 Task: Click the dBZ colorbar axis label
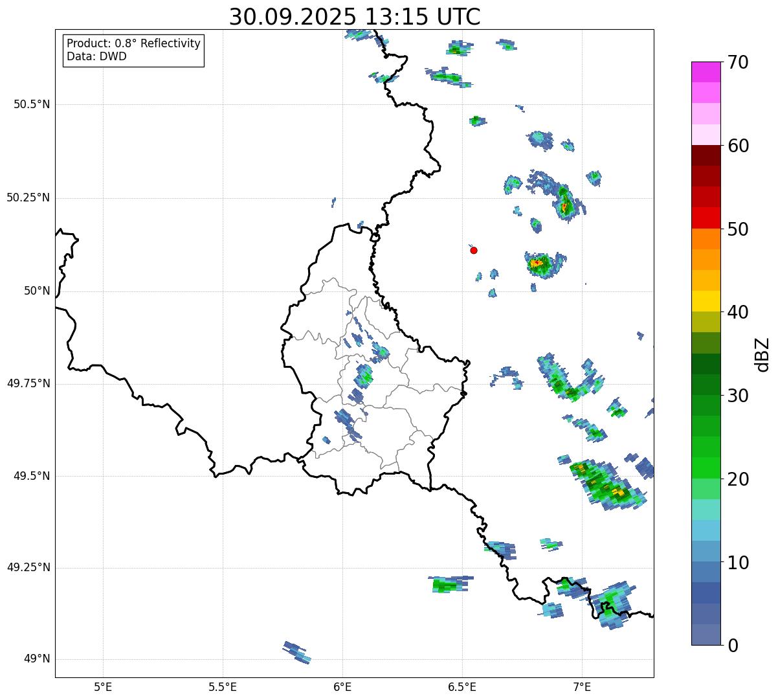pos(762,354)
